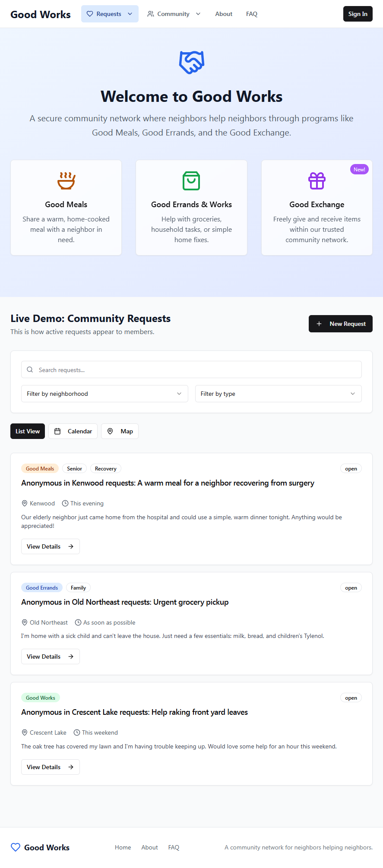This screenshot has width=383, height=868.
Task: Click the blue heart icon in footer
Action: point(16,847)
